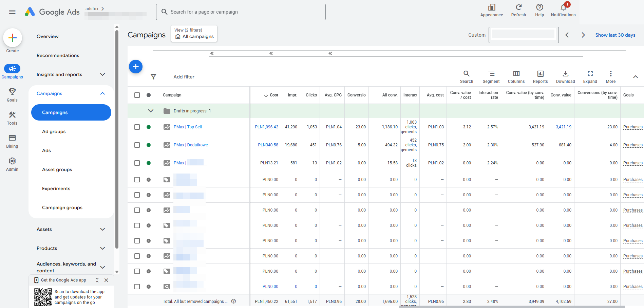Go to the previous date range
Screen dimensions: 644x308
(567, 35)
